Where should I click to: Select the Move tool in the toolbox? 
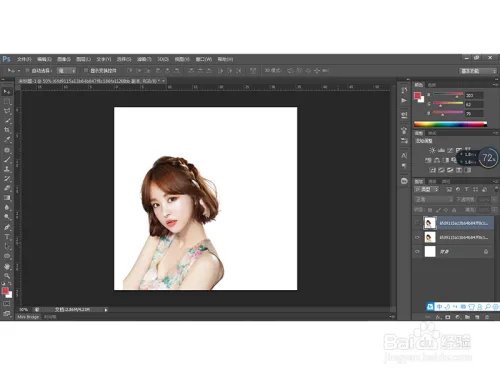click(x=7, y=91)
